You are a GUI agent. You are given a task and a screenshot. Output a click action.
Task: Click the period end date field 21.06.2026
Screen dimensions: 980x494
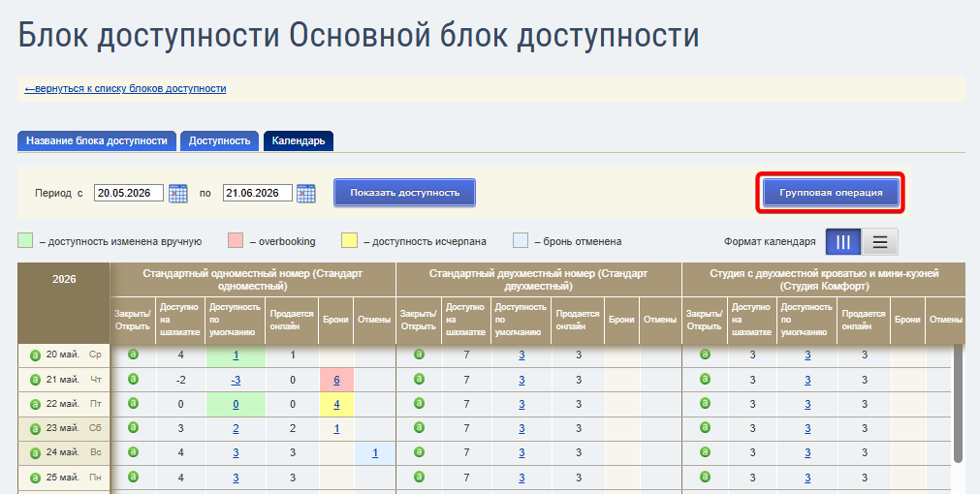coord(258,193)
